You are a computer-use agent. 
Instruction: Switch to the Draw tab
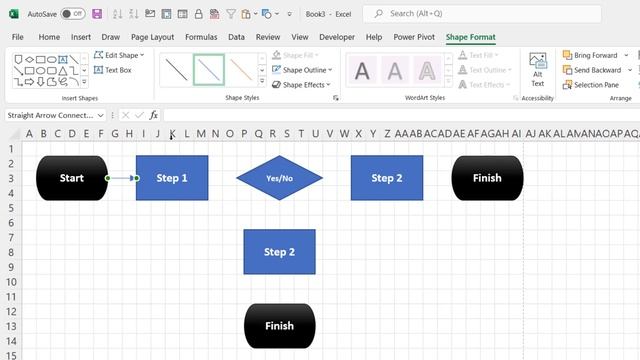[x=111, y=37]
